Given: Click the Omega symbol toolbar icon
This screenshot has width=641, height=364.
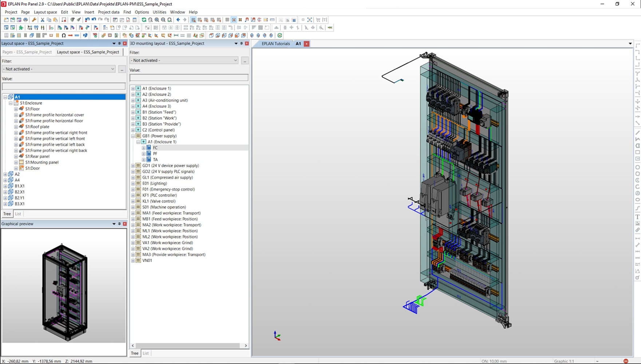Looking at the screenshot, I should 64,35.
